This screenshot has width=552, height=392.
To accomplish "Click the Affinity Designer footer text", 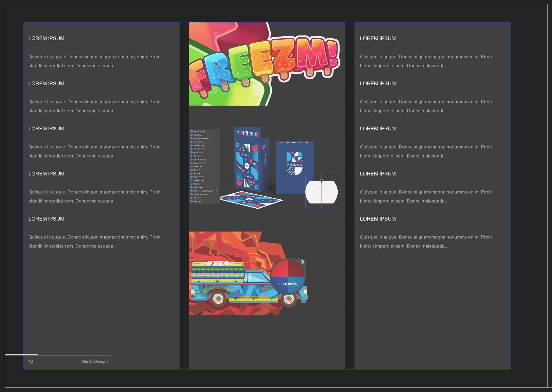I will 96,361.
